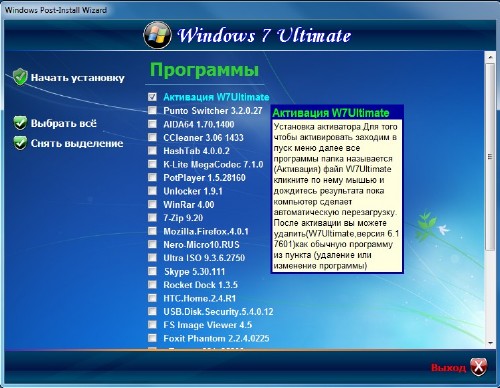
Task: Click the red Выход text
Action: pyautogui.click(x=448, y=368)
